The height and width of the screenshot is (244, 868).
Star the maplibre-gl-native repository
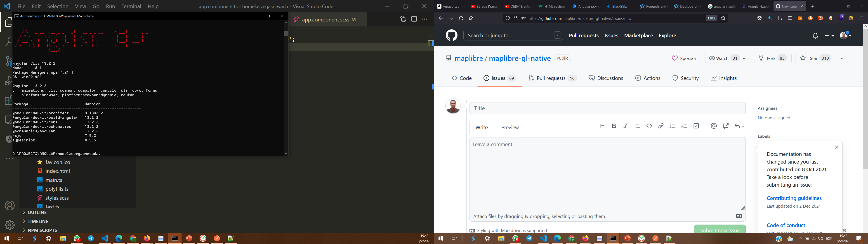pos(815,58)
